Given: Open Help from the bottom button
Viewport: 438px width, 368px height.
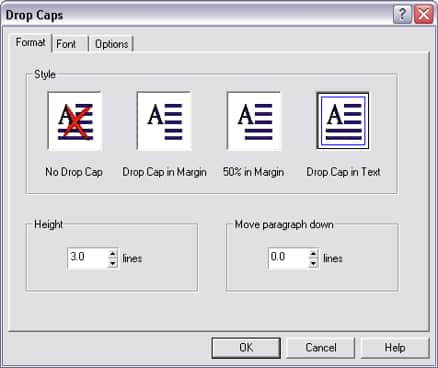Looking at the screenshot, I should [x=395, y=348].
